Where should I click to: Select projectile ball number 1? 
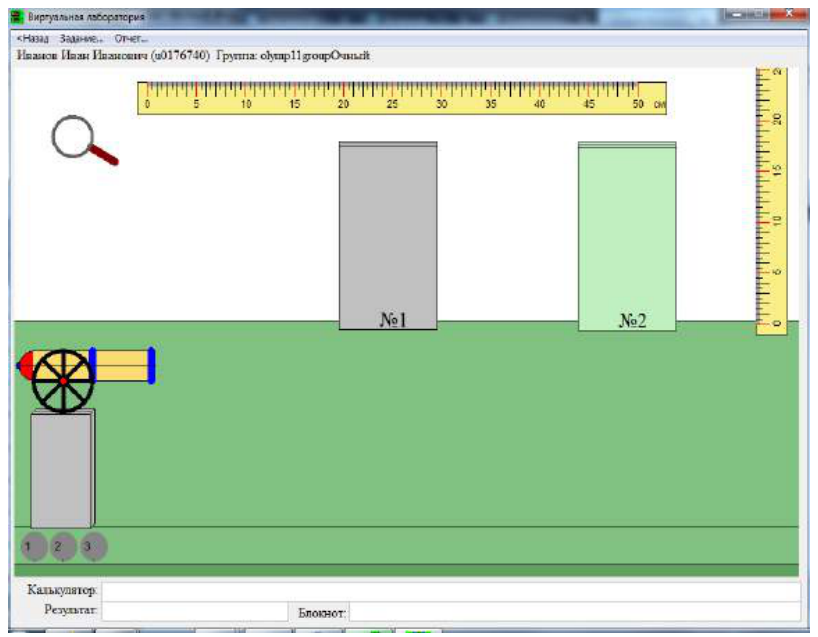tap(34, 547)
